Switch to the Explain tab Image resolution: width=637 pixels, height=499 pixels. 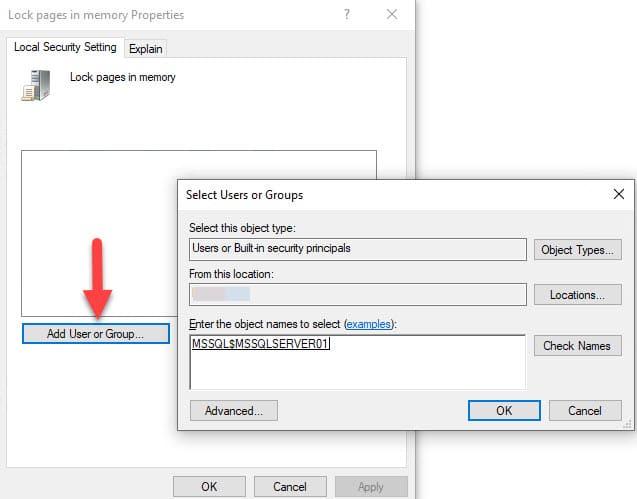click(145, 49)
